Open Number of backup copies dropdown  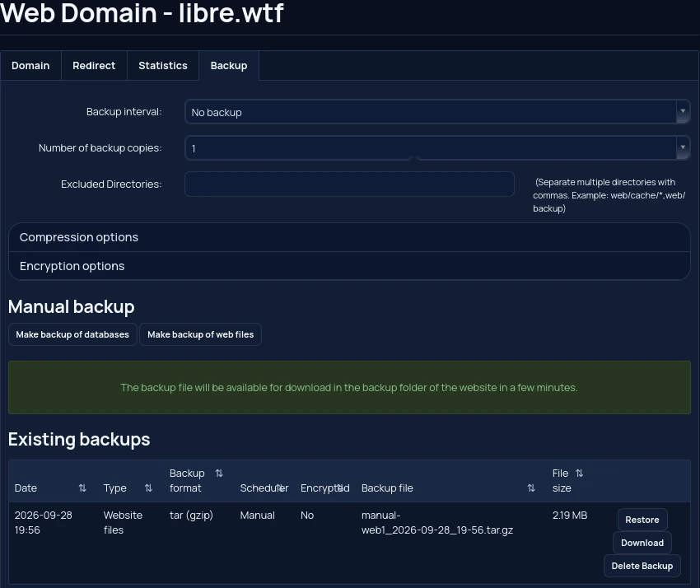tap(437, 148)
